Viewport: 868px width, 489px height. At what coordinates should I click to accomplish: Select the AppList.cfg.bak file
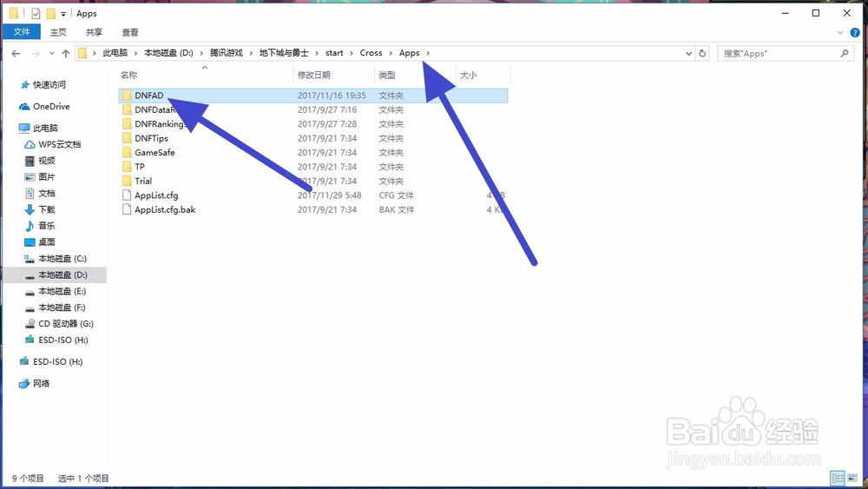pyautogui.click(x=165, y=210)
